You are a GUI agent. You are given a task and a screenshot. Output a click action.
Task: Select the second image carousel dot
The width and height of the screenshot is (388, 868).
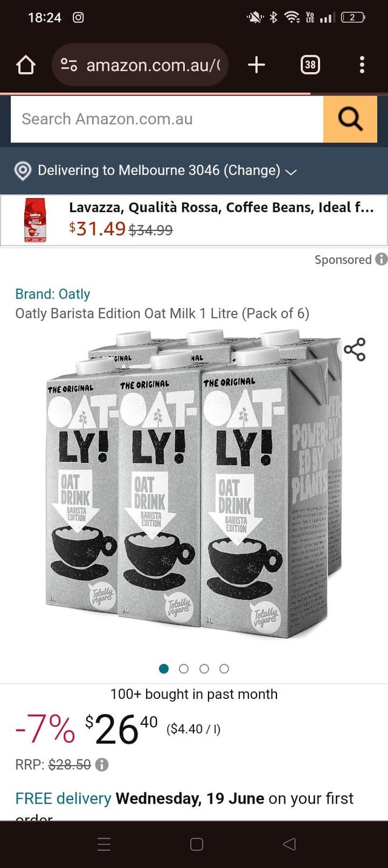coord(184,669)
